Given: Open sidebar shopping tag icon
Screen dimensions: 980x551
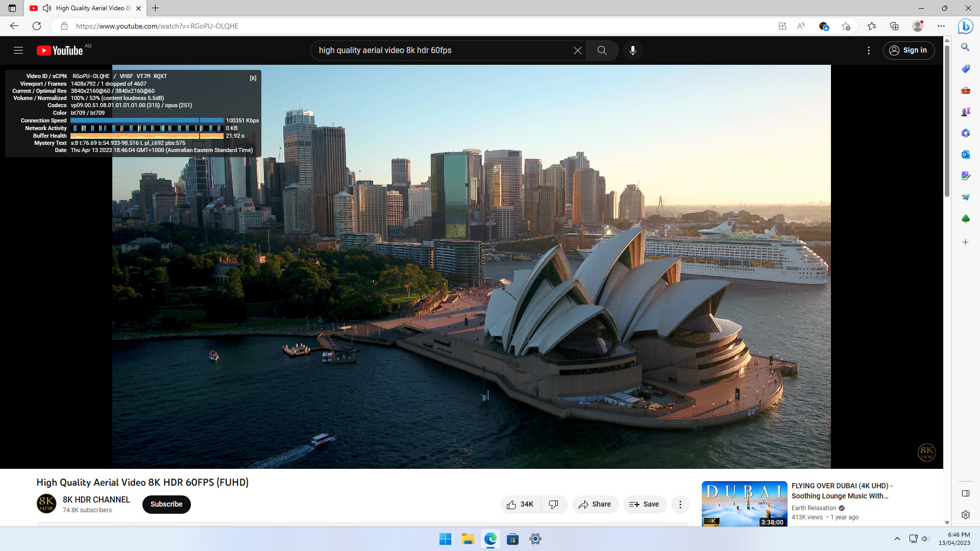Looking at the screenshot, I should (965, 69).
